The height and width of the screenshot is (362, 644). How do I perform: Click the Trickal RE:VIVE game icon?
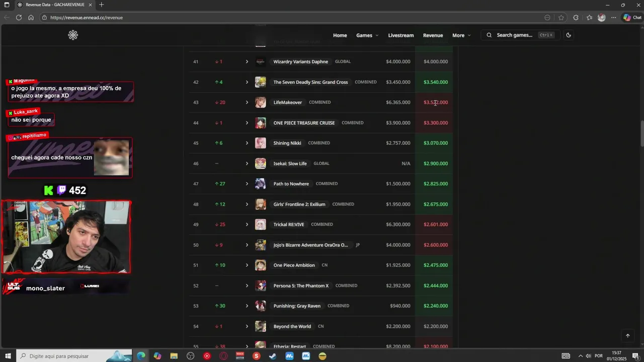(x=260, y=225)
